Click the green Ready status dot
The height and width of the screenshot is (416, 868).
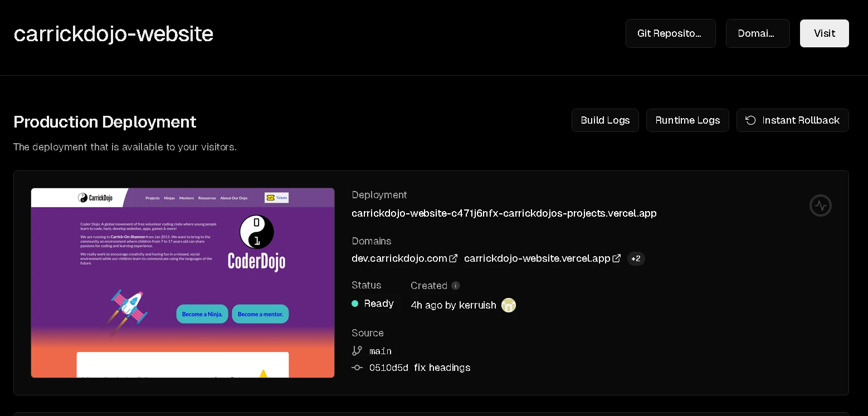355,304
